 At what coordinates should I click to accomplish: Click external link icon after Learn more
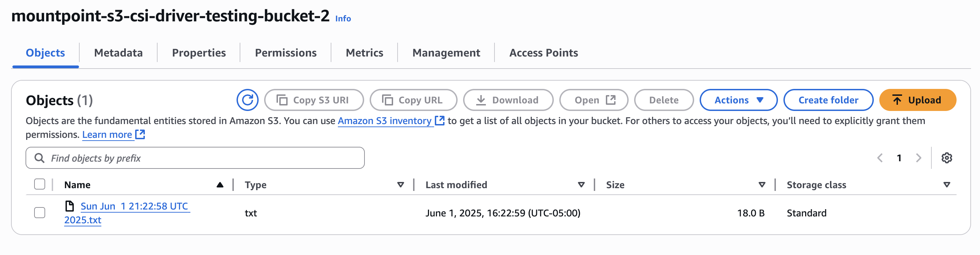pos(140,134)
